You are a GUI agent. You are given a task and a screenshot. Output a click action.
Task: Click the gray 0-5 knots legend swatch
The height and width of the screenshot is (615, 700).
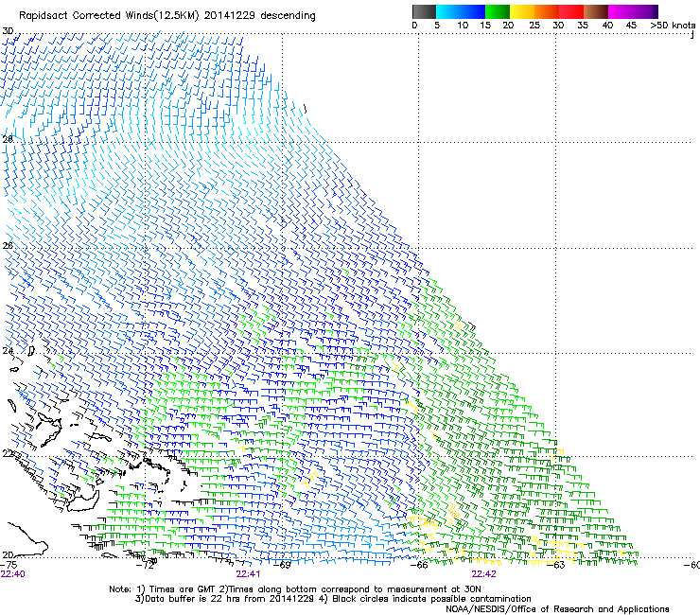(424, 11)
